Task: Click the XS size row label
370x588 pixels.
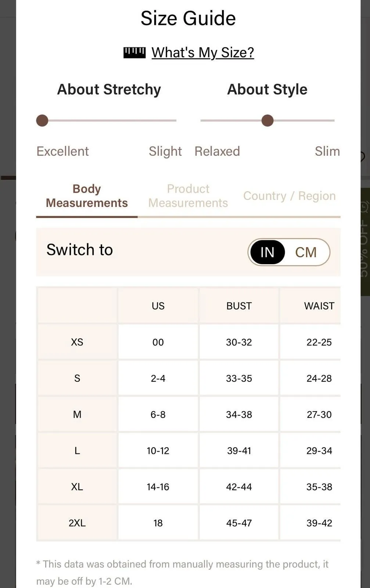Action: tap(77, 342)
